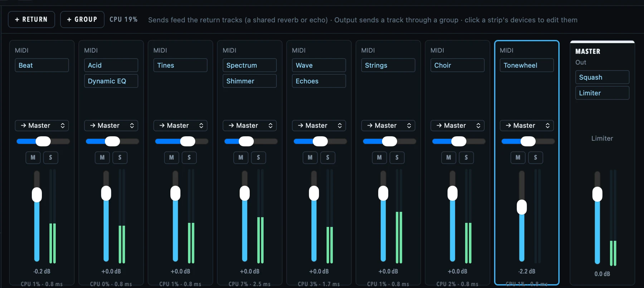Open the Limiter device on Master

[602, 93]
